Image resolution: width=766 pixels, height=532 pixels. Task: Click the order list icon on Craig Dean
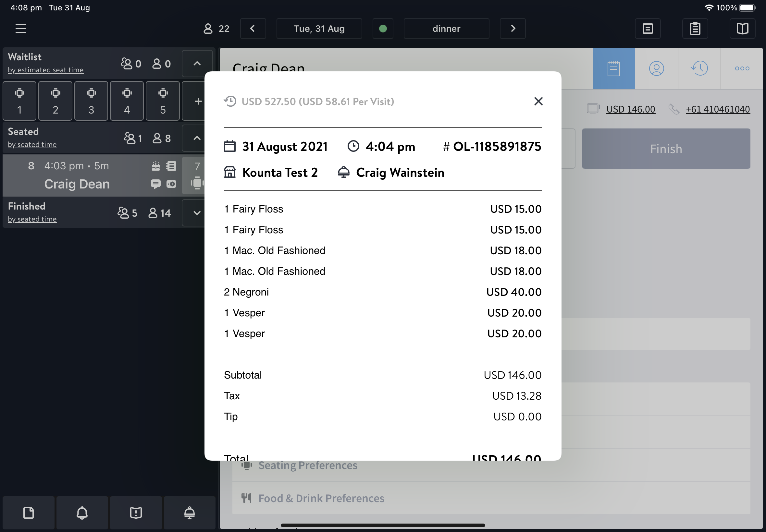[x=171, y=166]
